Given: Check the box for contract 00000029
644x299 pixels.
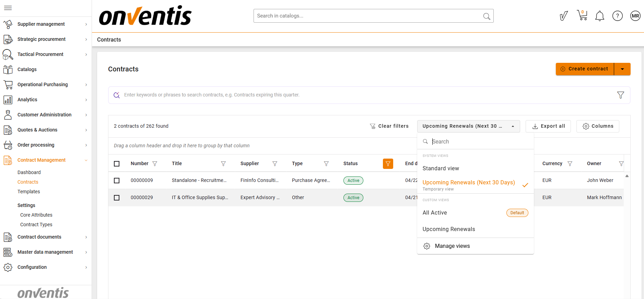Looking at the screenshot, I should click(117, 198).
